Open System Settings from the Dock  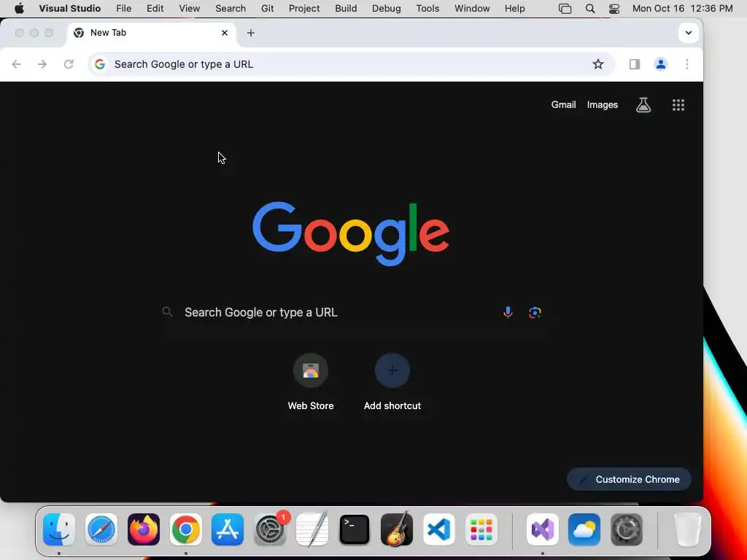270,529
